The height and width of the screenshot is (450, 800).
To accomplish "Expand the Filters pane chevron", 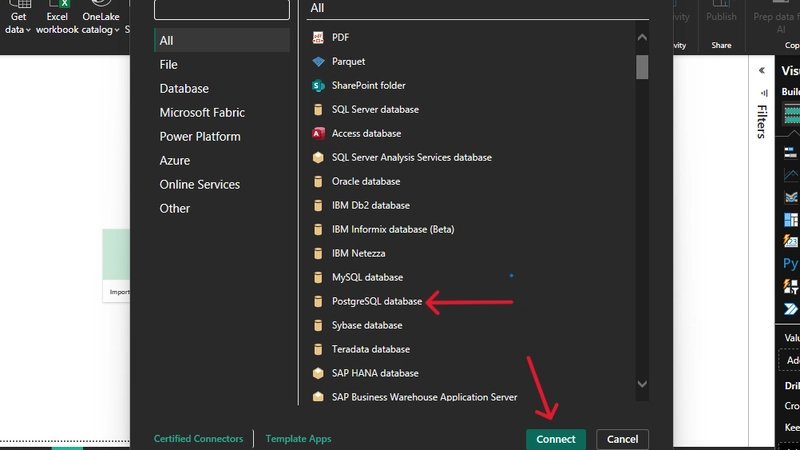I will [762, 70].
